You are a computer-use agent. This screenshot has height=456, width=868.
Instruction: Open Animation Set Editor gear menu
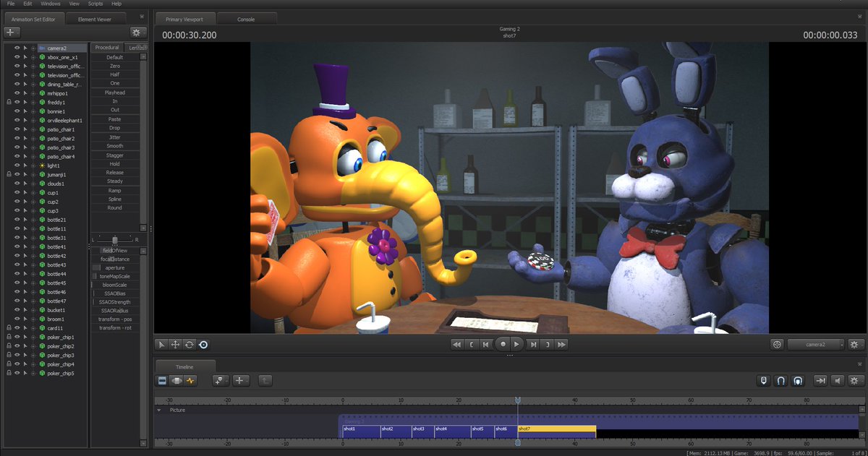pos(138,33)
